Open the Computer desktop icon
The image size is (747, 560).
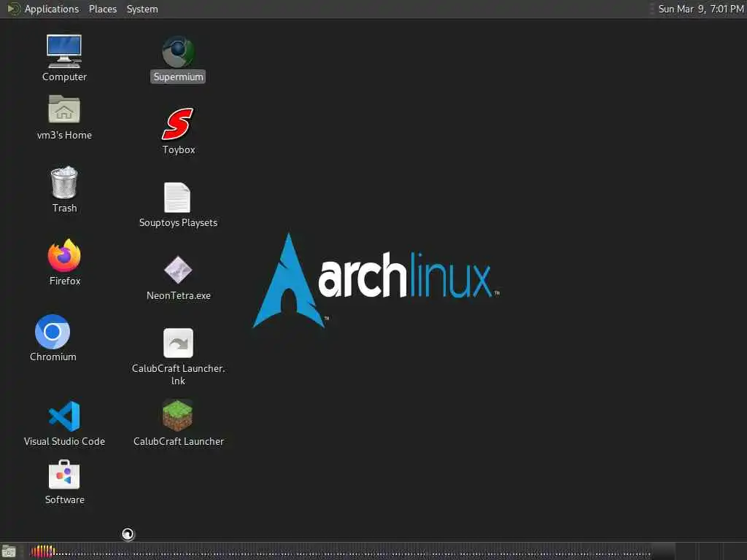[64, 51]
